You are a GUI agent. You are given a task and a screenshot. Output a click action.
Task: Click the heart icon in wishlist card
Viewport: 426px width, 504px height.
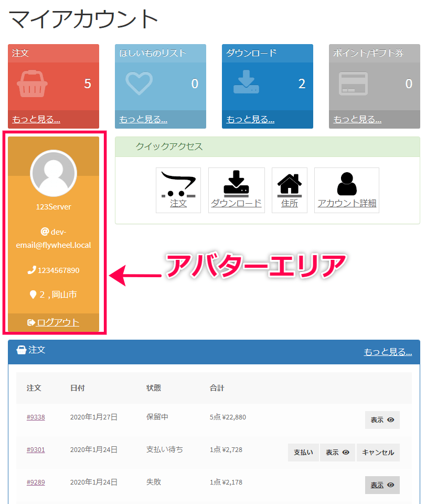pos(139,83)
